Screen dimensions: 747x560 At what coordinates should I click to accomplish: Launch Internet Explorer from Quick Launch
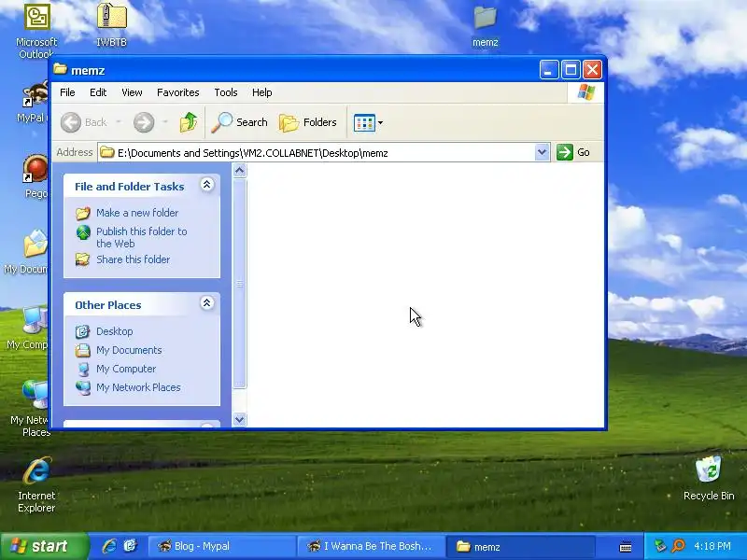[x=109, y=546]
